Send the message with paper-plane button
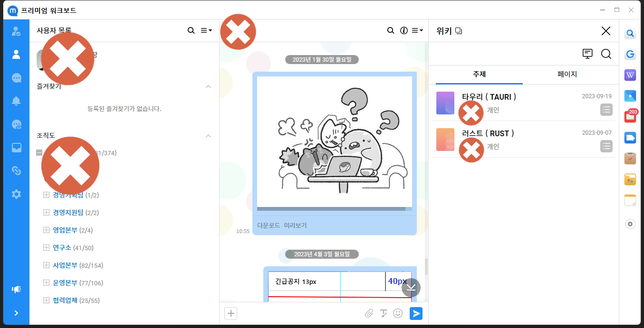644x328 pixels. (416, 313)
